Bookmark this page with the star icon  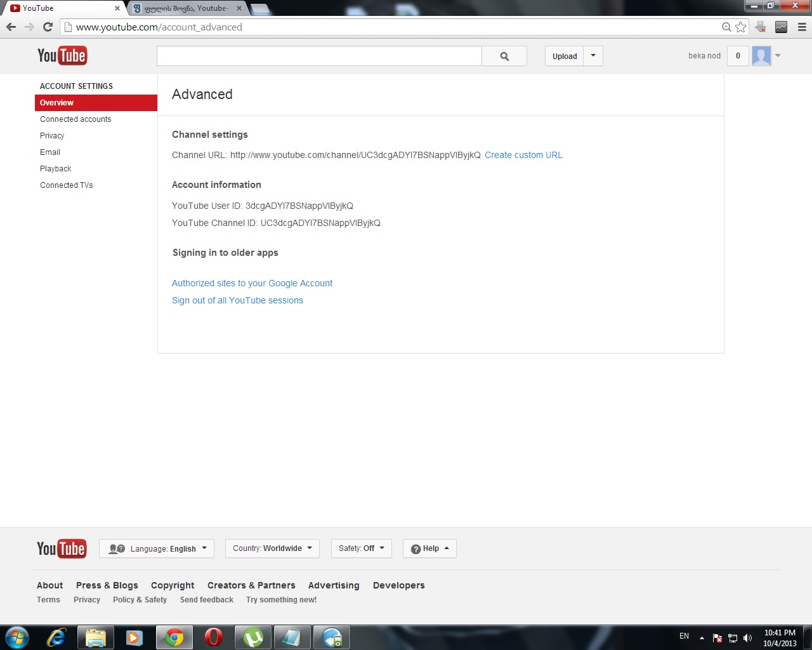point(740,27)
